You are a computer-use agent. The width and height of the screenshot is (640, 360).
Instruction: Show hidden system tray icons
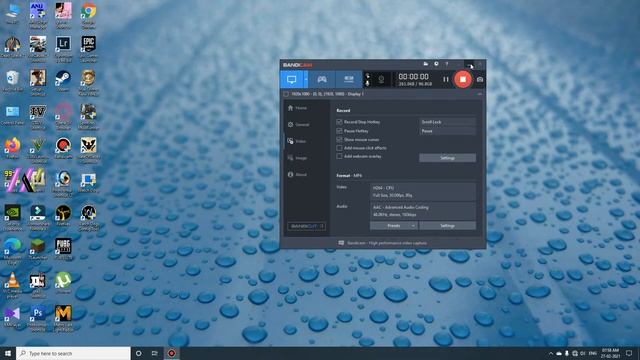[551, 353]
